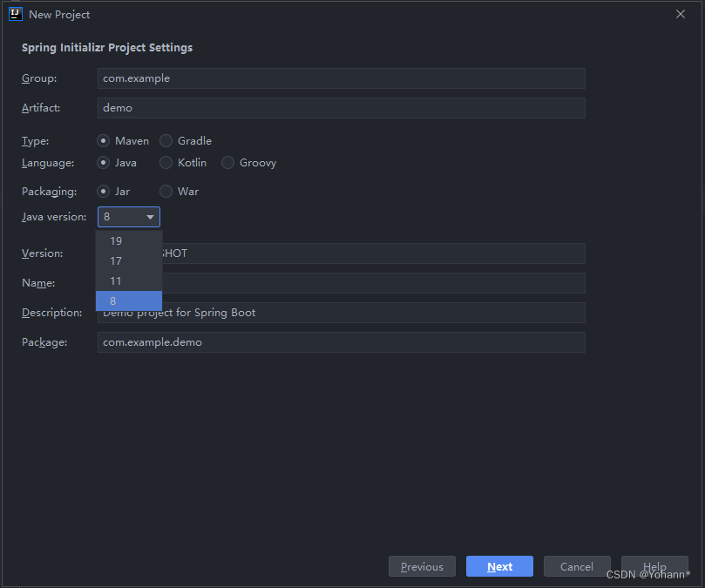Select Jar packaging option
Screen dimensions: 705x588
pos(113,192)
